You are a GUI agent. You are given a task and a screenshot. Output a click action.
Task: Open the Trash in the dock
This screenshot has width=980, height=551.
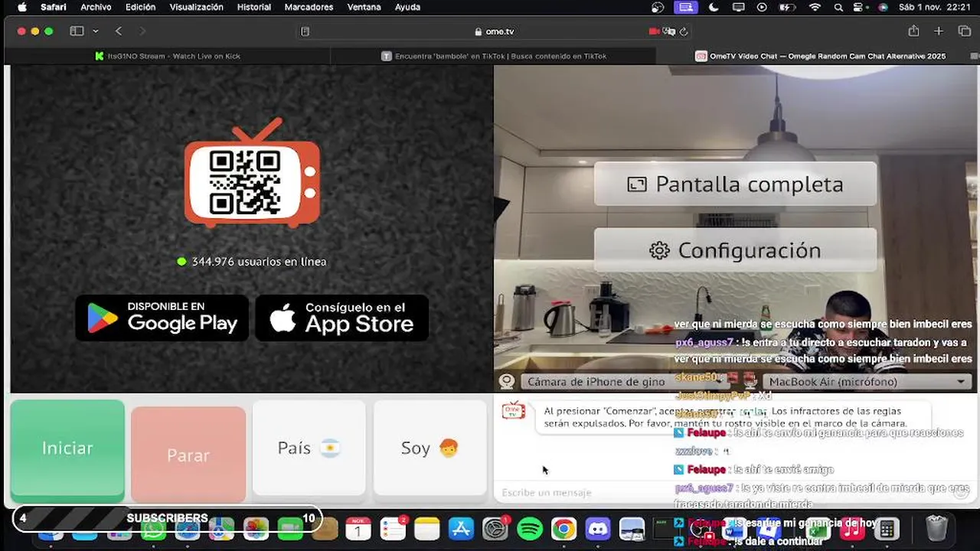pyautogui.click(x=937, y=528)
